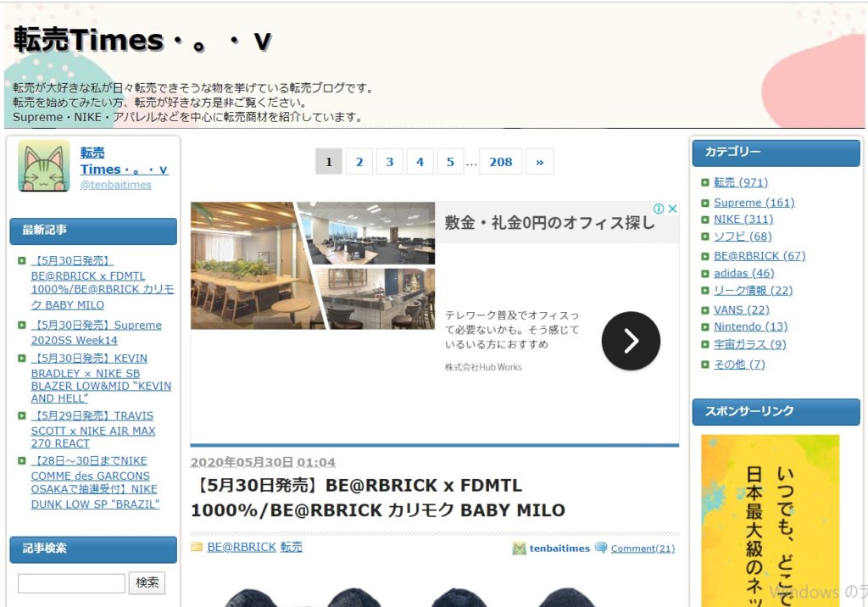Open the リーク情報 (22) category
868x607 pixels.
click(753, 290)
